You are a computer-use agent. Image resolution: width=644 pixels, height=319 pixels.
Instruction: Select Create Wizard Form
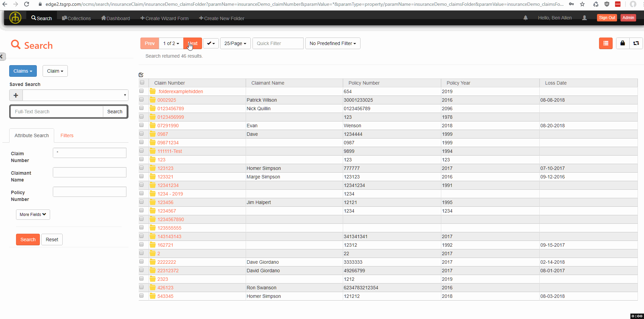(x=164, y=18)
